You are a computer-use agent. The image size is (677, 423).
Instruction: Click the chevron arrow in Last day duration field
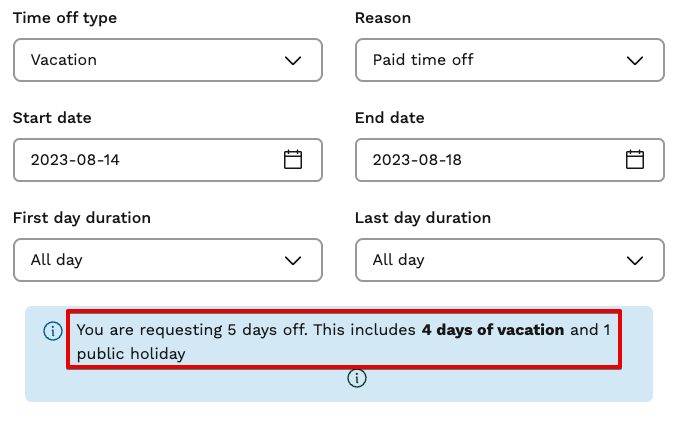pyautogui.click(x=635, y=260)
